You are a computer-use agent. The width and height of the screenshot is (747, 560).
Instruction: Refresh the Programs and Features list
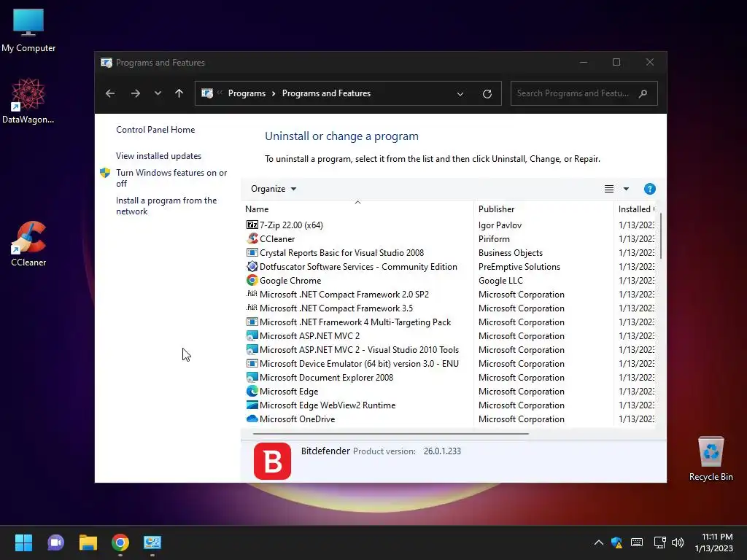click(x=487, y=94)
